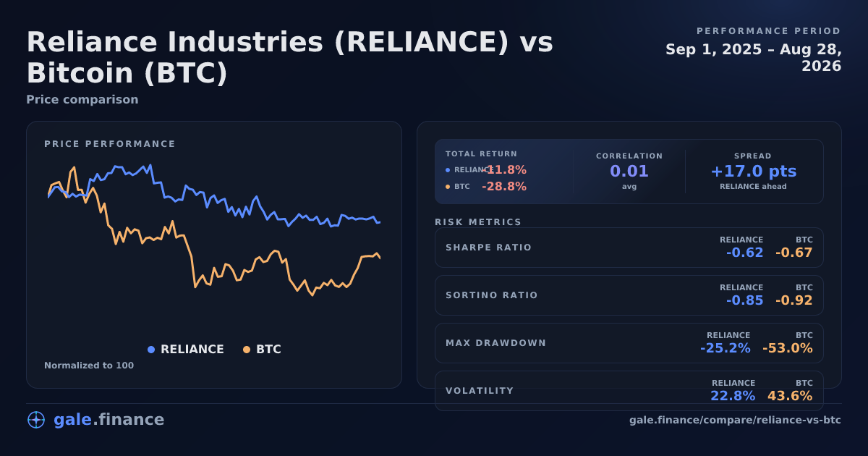Click the PRICE PERFORMANCE heading
Screen dimensions: 868x456
110,144
